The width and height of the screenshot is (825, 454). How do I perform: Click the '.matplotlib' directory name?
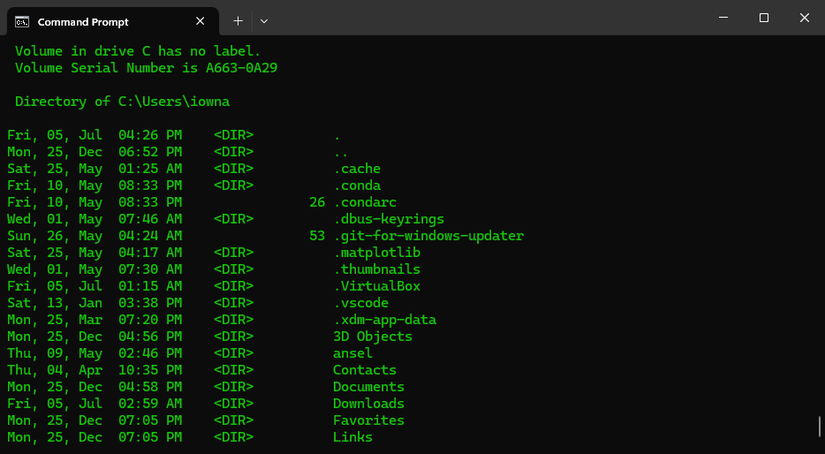[377, 253]
